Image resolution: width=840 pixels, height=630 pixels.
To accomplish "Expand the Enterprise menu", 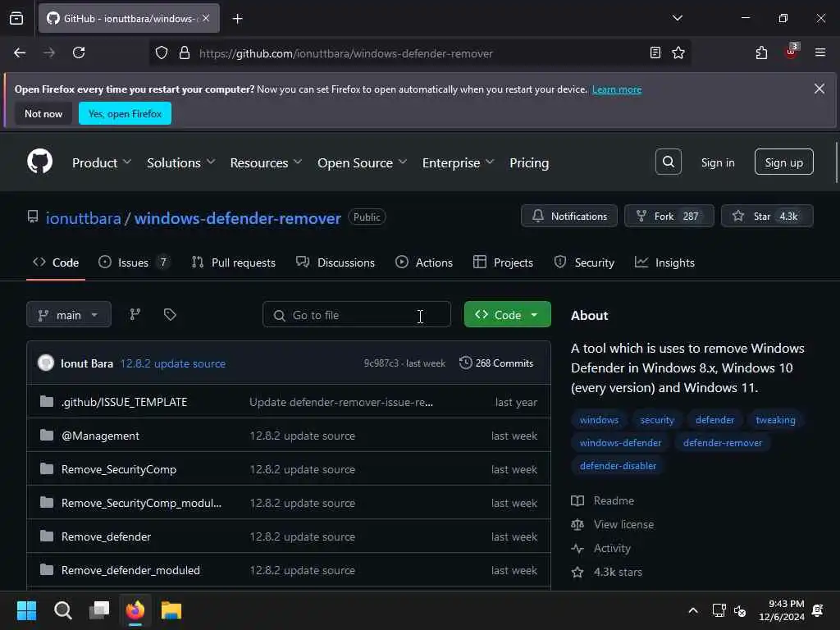I will (458, 162).
